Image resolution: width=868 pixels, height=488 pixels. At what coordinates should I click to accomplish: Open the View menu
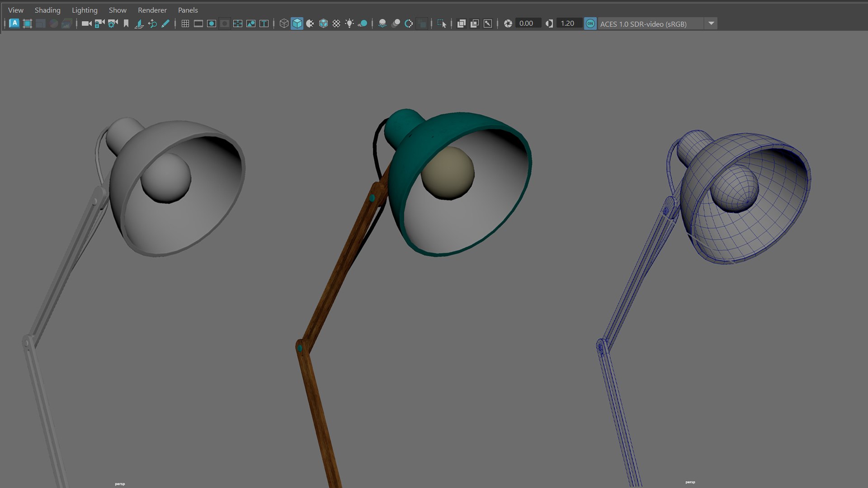click(16, 10)
